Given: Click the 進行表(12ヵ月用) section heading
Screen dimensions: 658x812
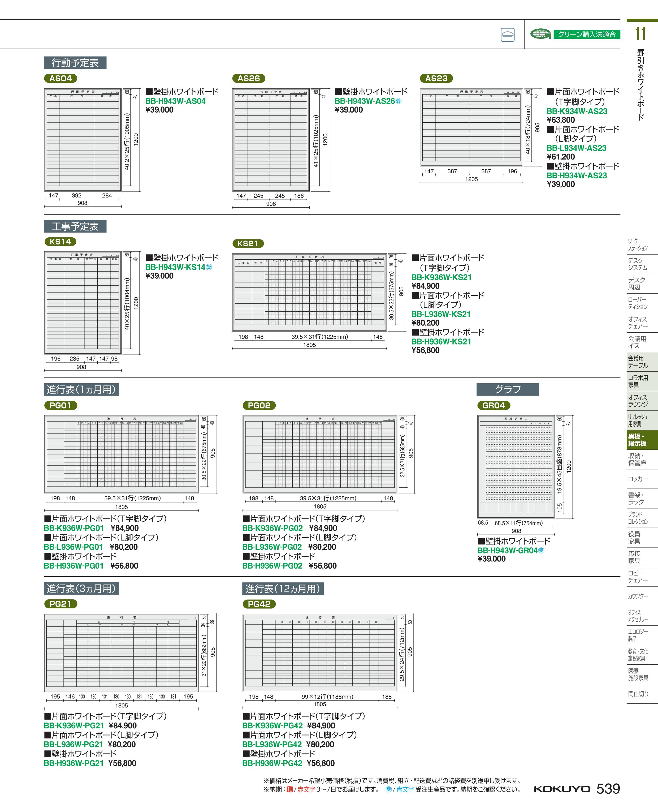Looking at the screenshot, I should point(283,588).
